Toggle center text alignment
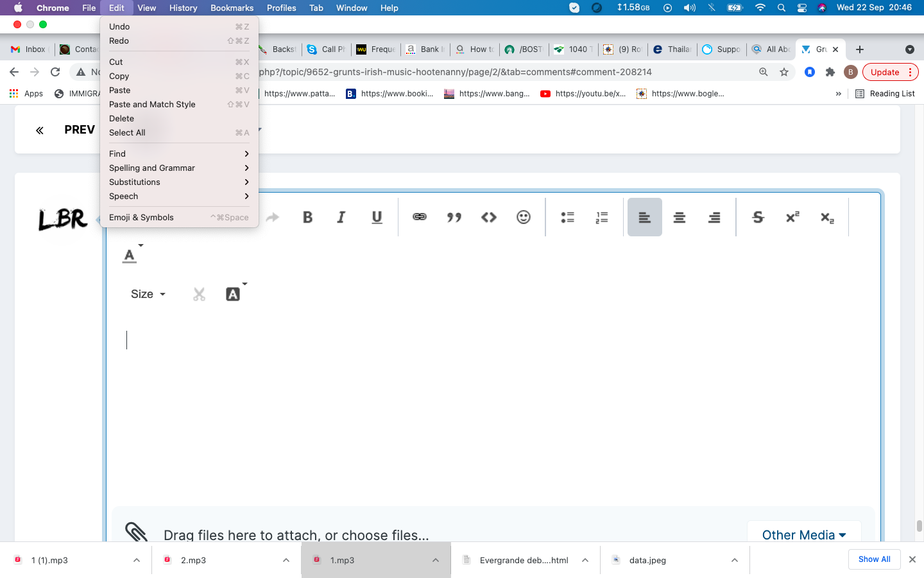Screen dimensions: 924x578 pos(680,217)
